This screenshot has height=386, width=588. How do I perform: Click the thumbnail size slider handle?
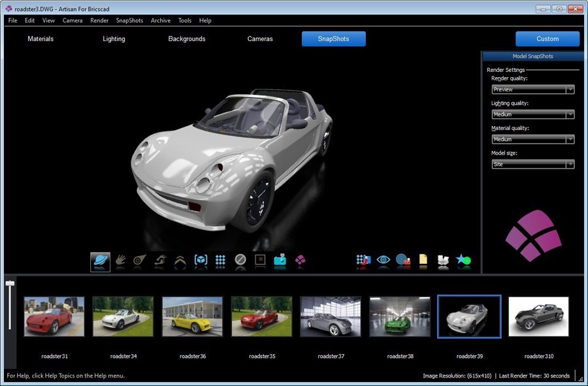click(x=10, y=283)
